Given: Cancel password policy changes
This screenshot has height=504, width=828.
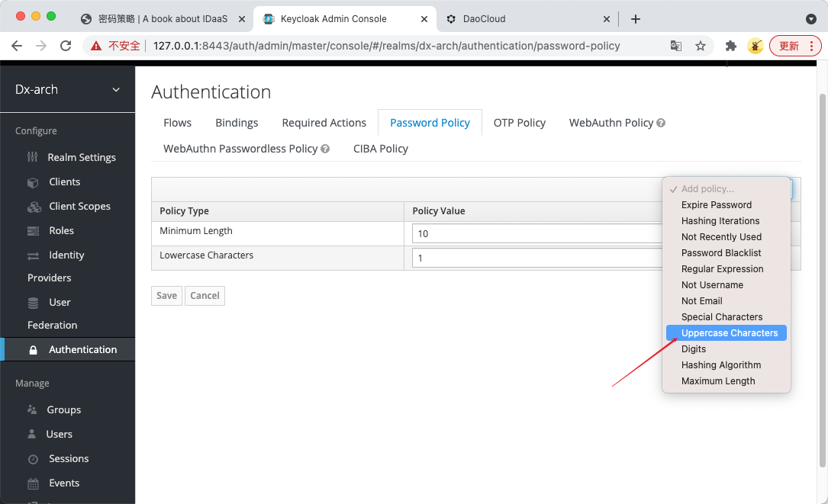Looking at the screenshot, I should (205, 296).
